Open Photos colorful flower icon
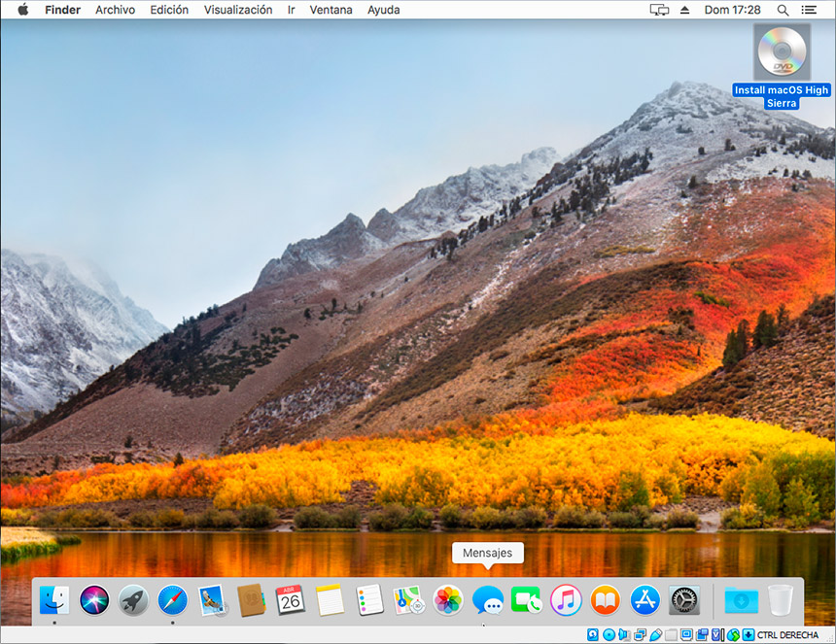 [448, 599]
